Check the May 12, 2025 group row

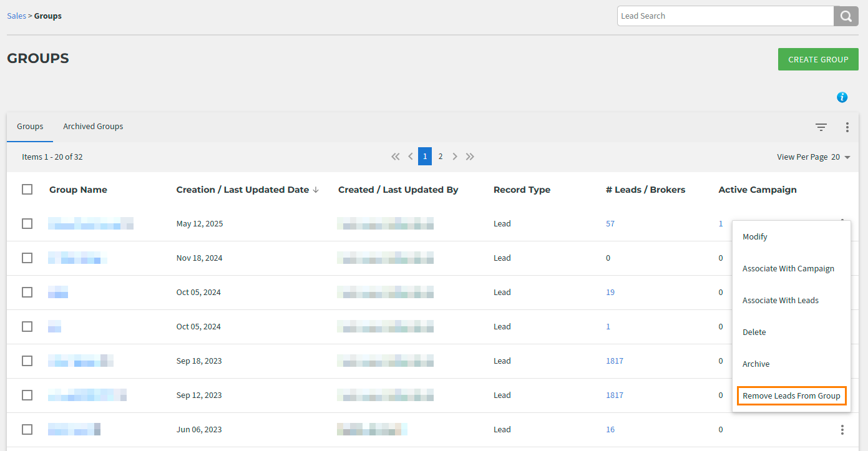tap(27, 223)
